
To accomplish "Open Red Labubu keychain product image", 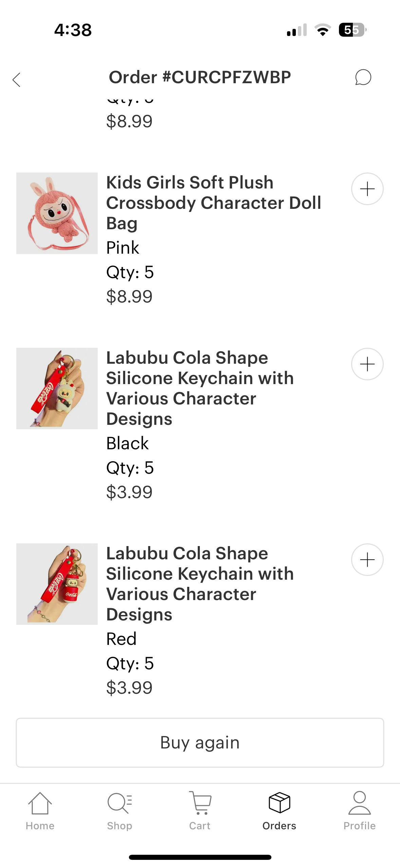I will [57, 584].
